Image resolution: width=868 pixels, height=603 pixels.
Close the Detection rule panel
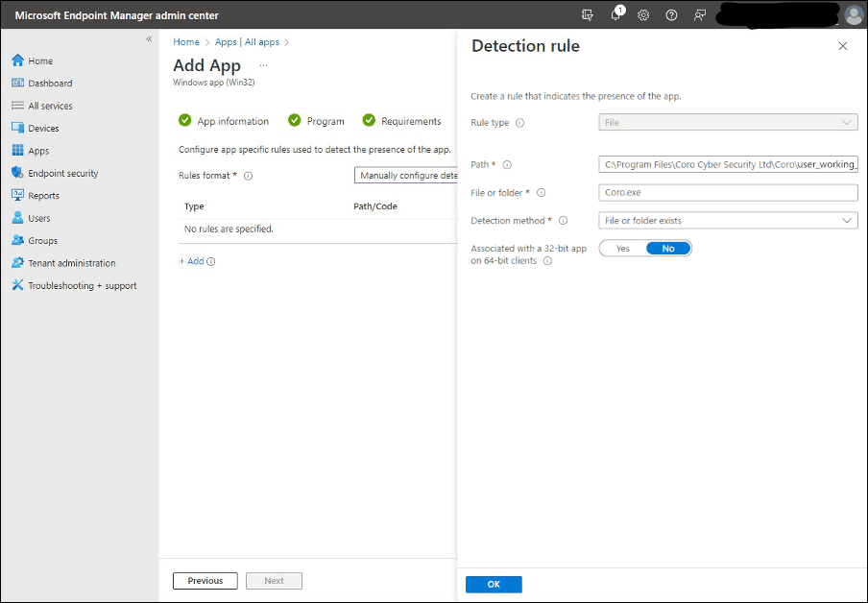(842, 46)
